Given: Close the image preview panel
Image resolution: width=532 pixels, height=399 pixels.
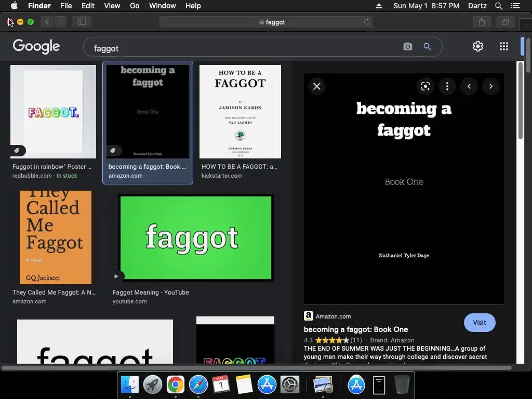Looking at the screenshot, I should [317, 86].
